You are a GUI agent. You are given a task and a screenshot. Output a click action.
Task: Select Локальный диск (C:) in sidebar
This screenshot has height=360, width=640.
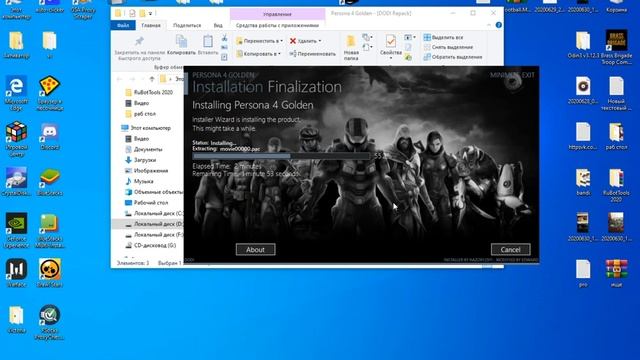click(153, 213)
